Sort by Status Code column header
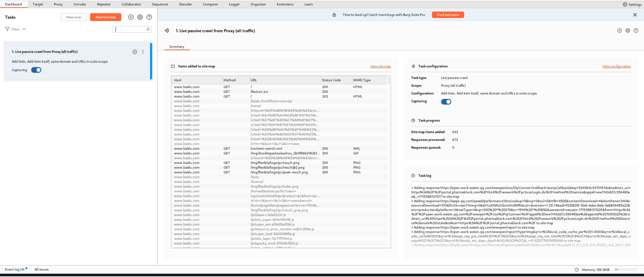644x277 pixels. [x=336, y=80]
